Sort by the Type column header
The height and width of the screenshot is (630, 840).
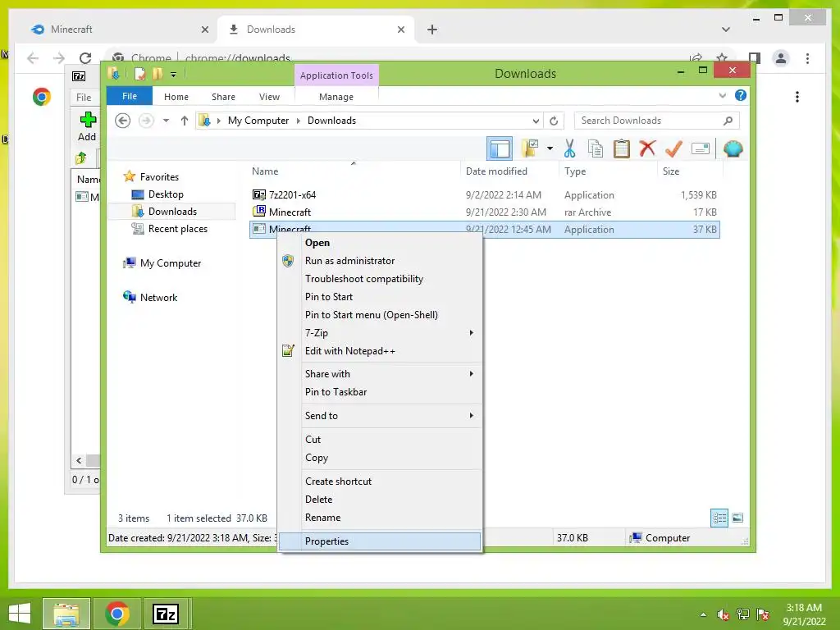coord(608,171)
